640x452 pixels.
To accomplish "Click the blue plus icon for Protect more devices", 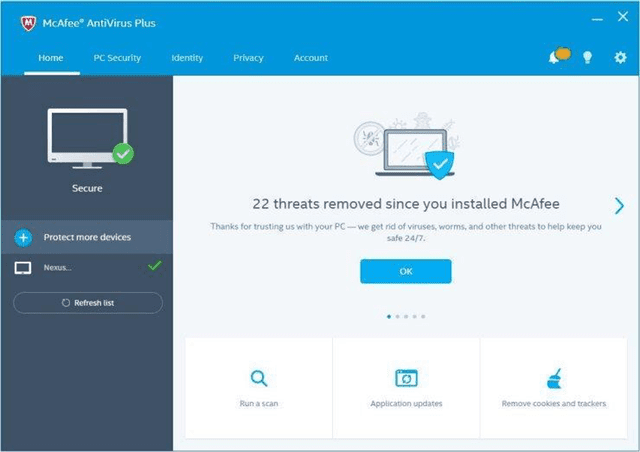I will click(x=24, y=237).
